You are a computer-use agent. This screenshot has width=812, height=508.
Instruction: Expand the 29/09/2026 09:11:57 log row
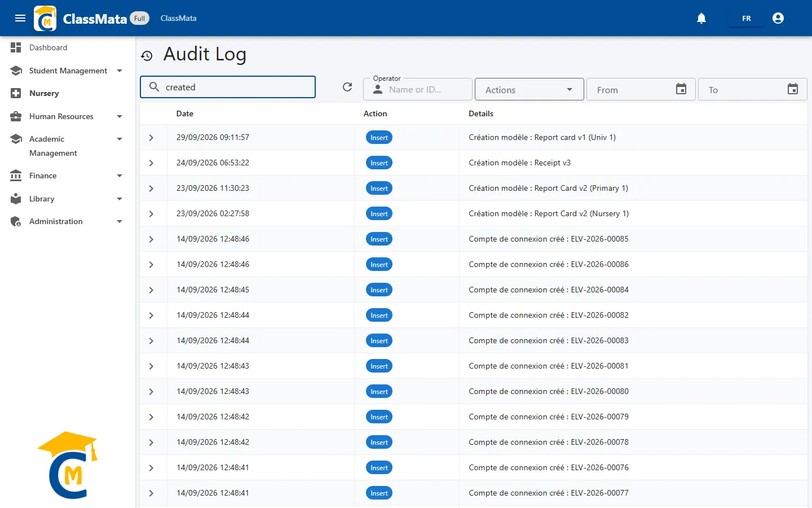[x=151, y=138]
